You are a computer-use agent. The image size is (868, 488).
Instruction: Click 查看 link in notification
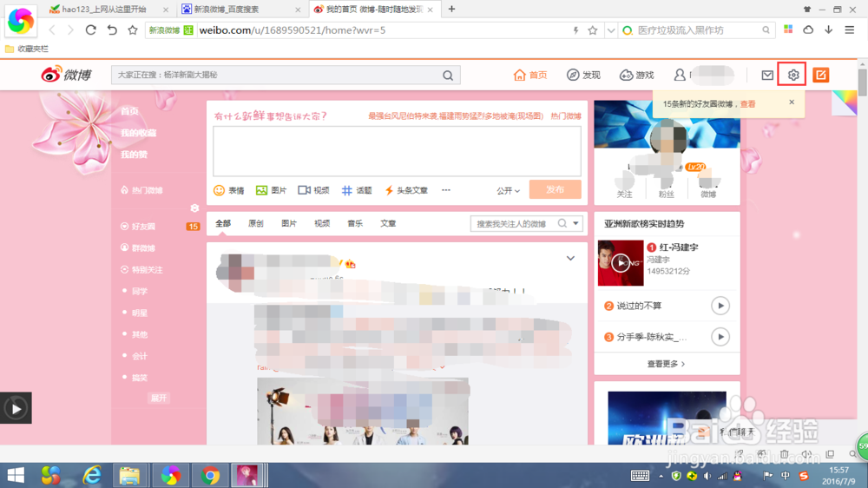[748, 104]
